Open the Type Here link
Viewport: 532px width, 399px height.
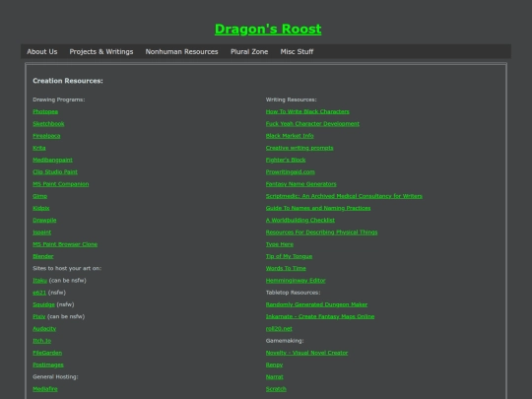(280, 244)
